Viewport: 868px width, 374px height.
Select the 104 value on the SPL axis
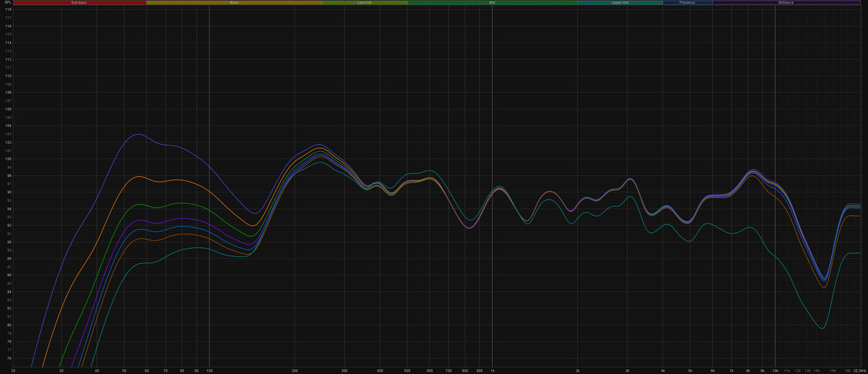(8, 126)
